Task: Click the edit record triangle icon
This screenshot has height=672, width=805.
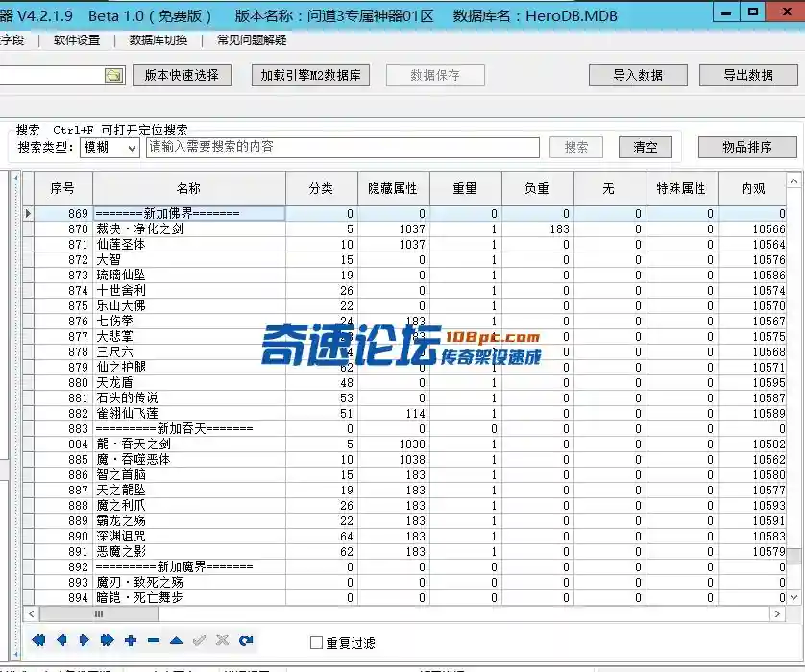Action: click(x=176, y=640)
